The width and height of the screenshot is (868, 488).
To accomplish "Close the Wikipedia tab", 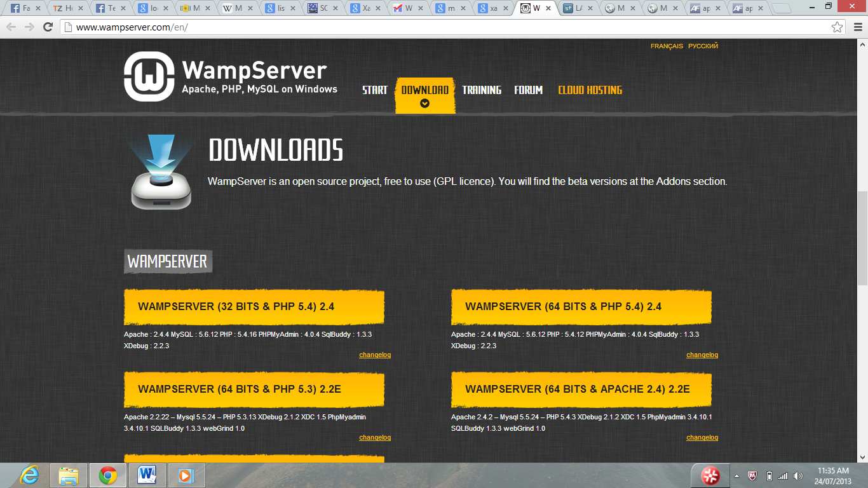I will tap(250, 8).
